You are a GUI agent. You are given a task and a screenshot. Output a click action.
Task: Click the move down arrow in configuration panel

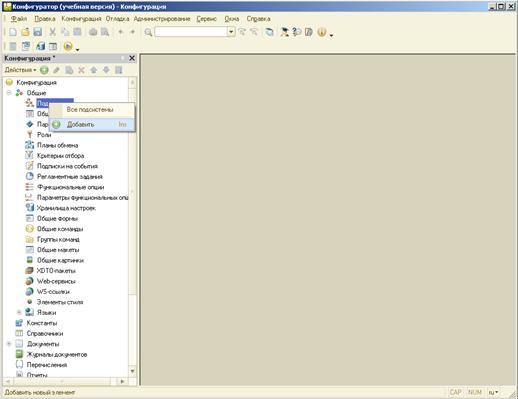(x=106, y=70)
